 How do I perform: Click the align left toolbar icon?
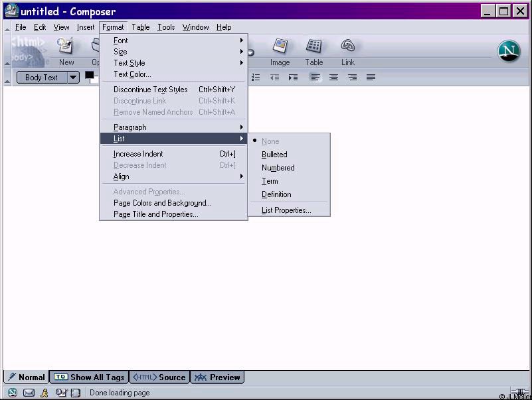click(x=315, y=78)
